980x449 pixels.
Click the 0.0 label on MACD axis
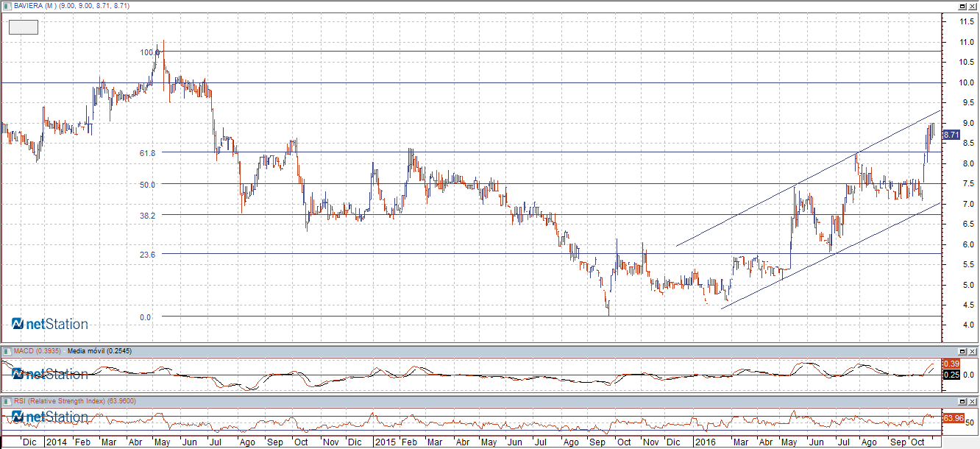click(x=969, y=375)
